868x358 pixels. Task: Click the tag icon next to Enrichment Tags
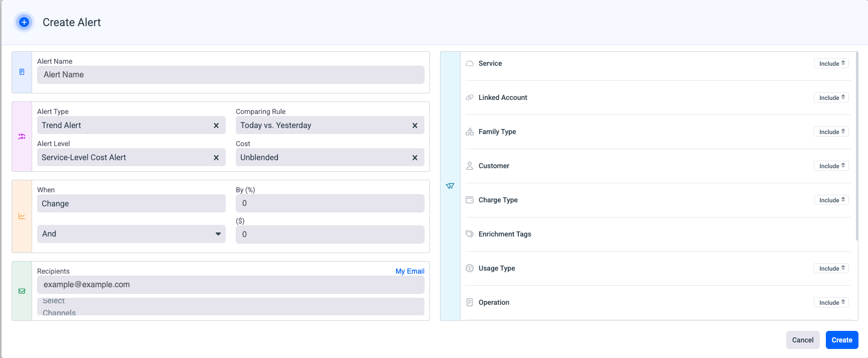click(x=470, y=234)
